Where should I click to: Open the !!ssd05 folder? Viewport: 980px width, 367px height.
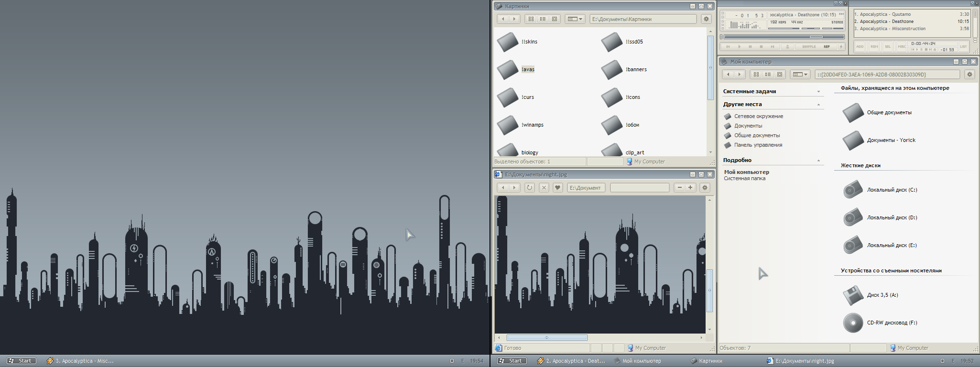622,42
